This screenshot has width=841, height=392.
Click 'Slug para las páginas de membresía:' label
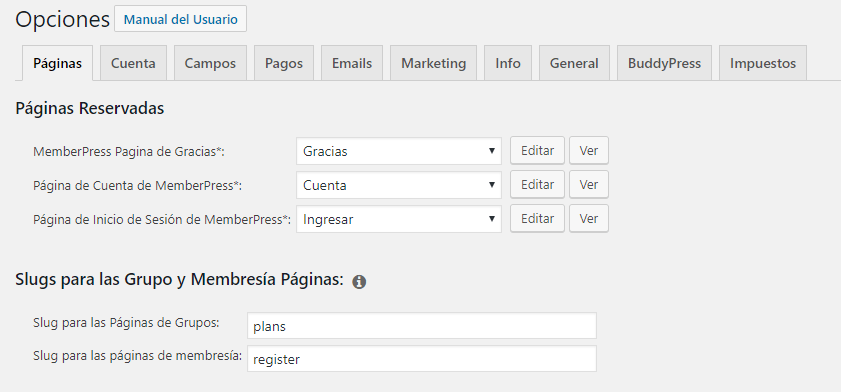pyautogui.click(x=138, y=356)
